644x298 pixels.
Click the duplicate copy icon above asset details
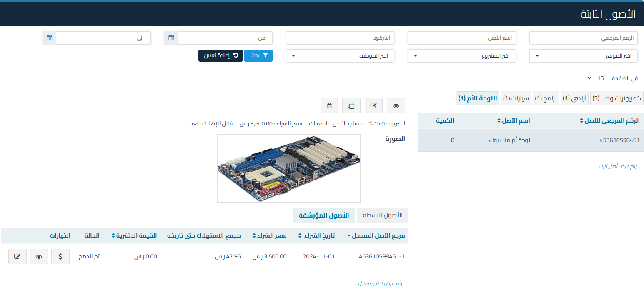click(x=351, y=106)
